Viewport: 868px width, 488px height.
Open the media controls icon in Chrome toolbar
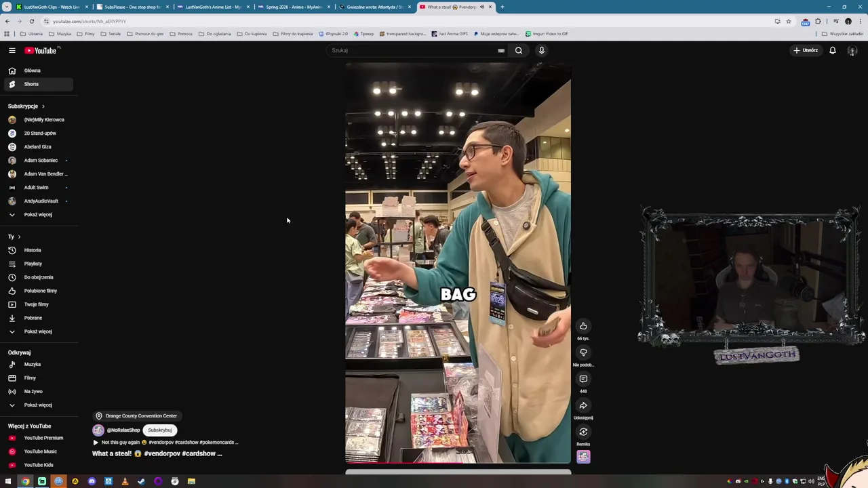(835, 21)
